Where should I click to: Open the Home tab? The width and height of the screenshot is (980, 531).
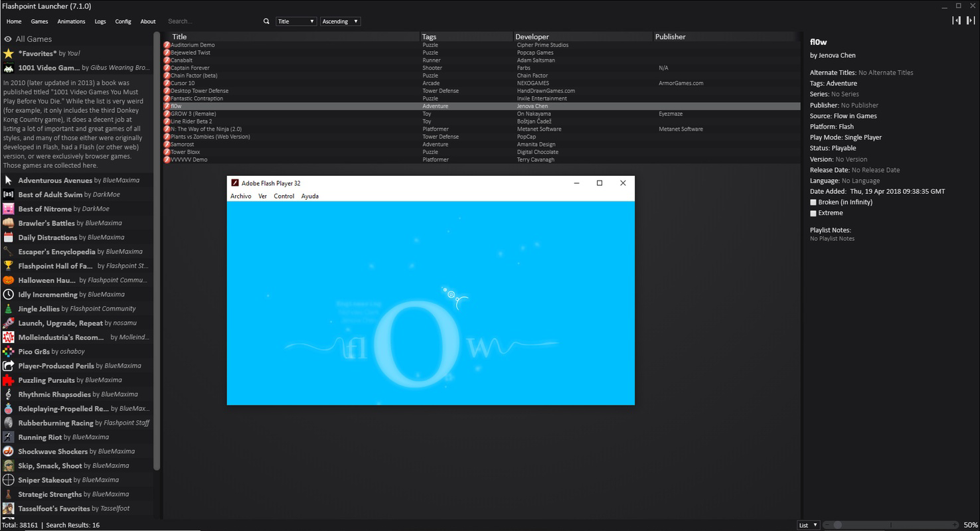[x=14, y=21]
